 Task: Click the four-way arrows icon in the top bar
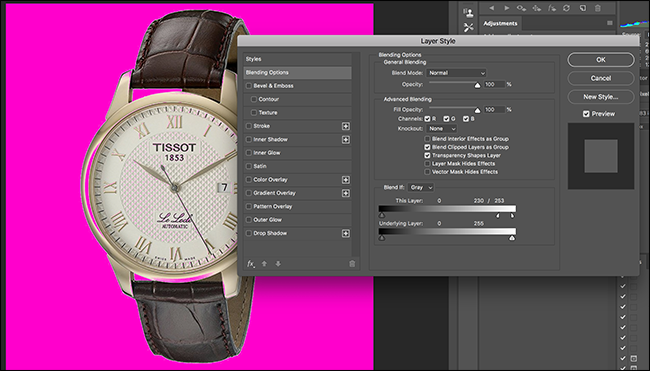point(537,8)
